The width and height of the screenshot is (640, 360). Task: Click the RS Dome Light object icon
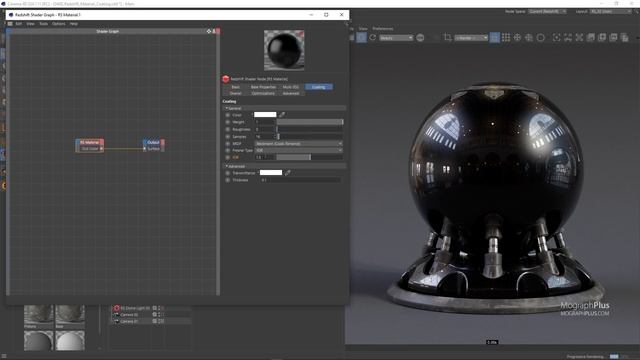point(116,308)
